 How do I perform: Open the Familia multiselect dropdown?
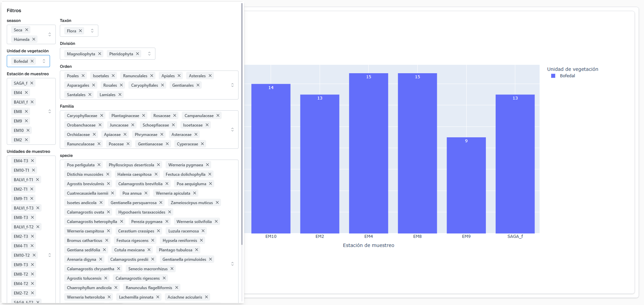[232, 130]
